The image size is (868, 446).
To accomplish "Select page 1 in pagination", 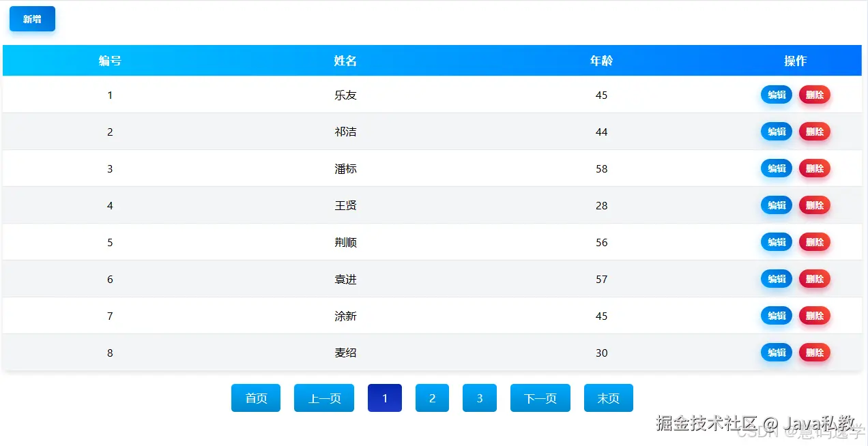I will 385,398.
